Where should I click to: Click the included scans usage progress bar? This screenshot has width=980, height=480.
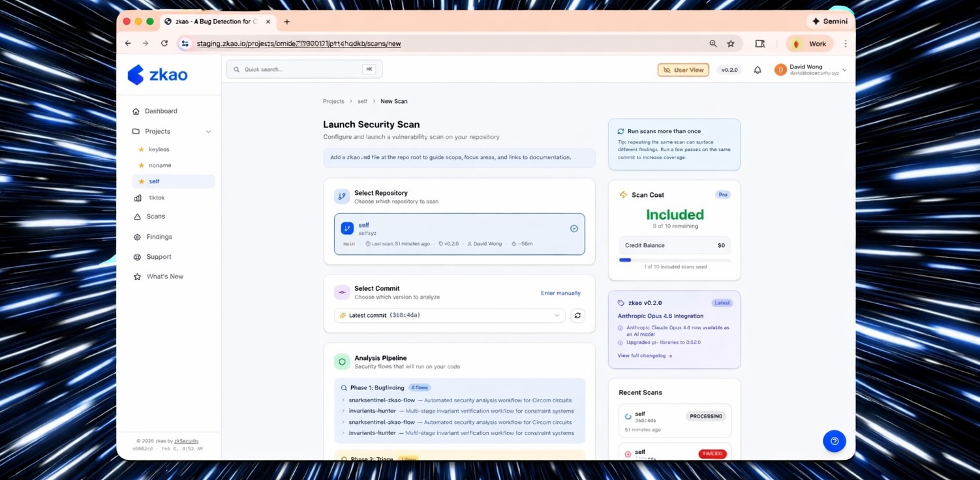[x=674, y=260]
